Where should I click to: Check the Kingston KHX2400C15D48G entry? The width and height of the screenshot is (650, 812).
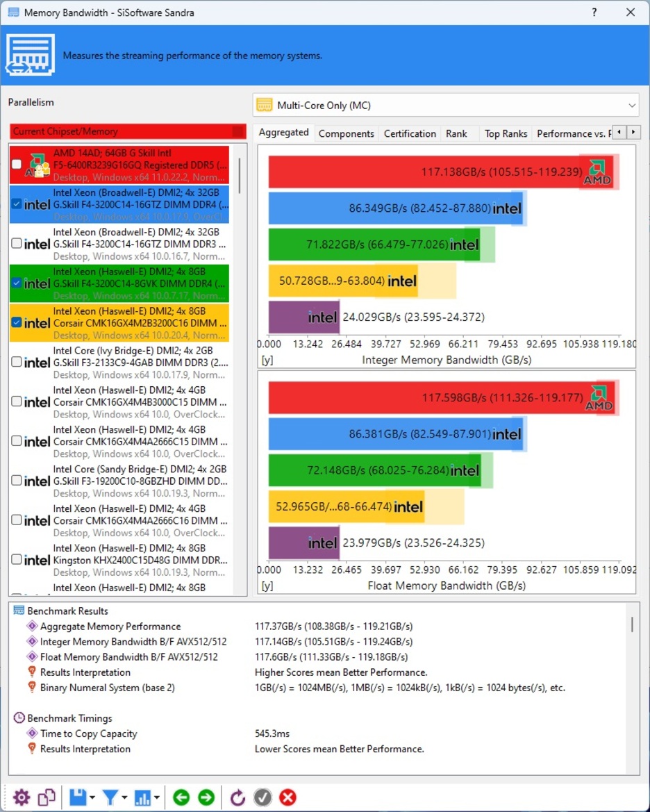(x=17, y=559)
